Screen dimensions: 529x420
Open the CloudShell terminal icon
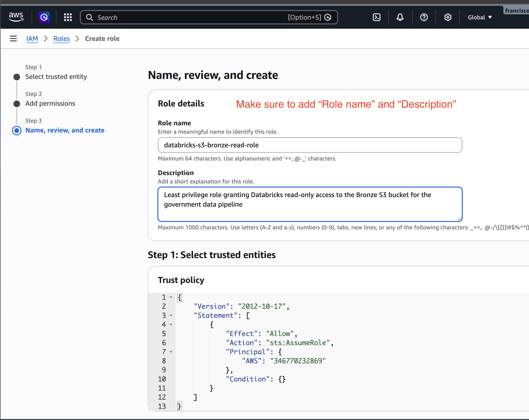pyautogui.click(x=376, y=17)
